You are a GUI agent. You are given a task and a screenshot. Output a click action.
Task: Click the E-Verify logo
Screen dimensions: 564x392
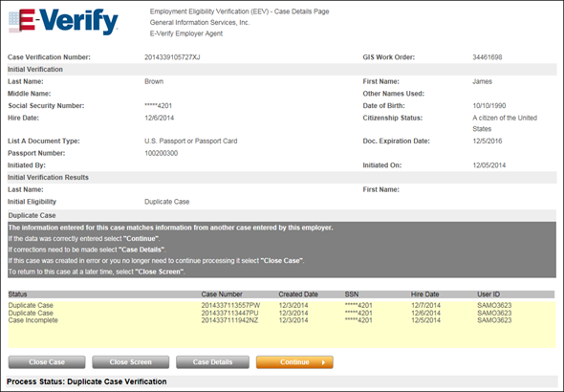[x=63, y=22]
